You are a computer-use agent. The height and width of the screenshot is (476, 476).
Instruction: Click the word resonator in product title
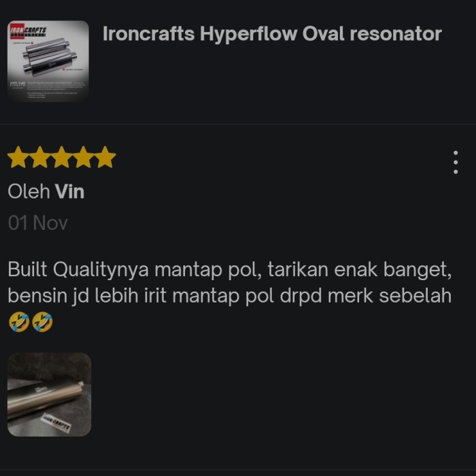point(396,34)
